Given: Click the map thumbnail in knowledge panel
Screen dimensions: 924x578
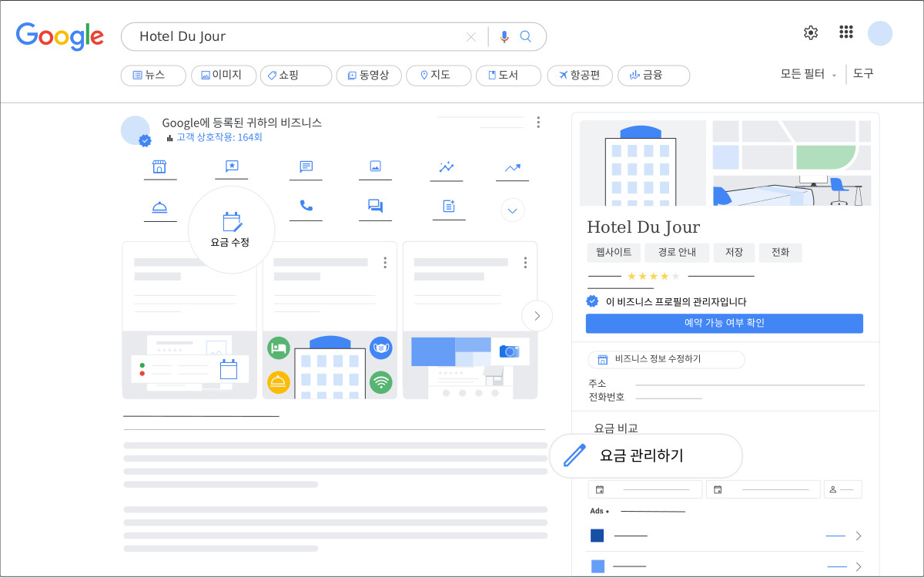Looking at the screenshot, I should click(x=792, y=145).
